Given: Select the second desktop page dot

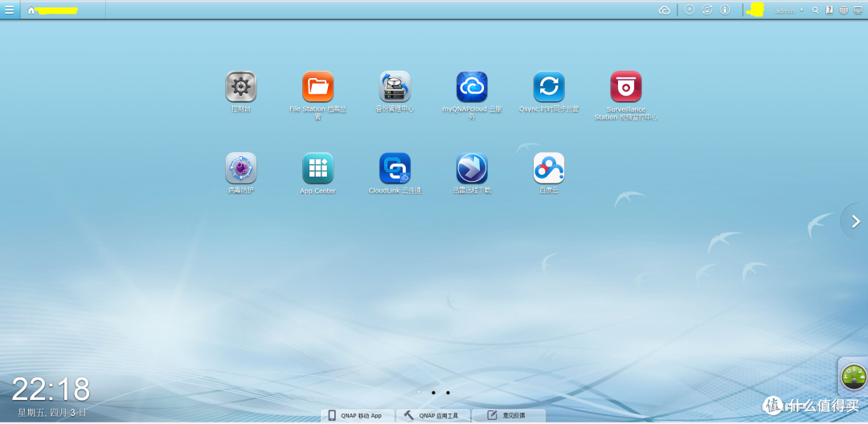Looking at the screenshot, I should (x=433, y=393).
